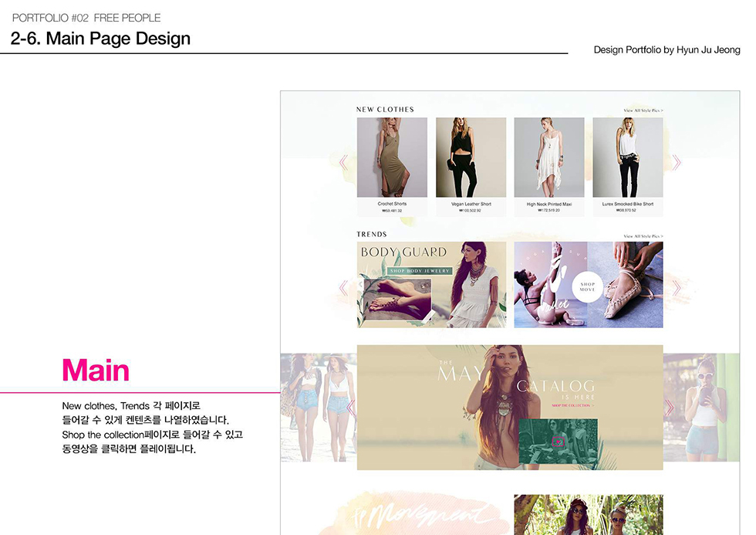Viewport: 756px width, 535px height.
Task: Click the left arrow beside the Trends banners
Action: [x=343, y=286]
